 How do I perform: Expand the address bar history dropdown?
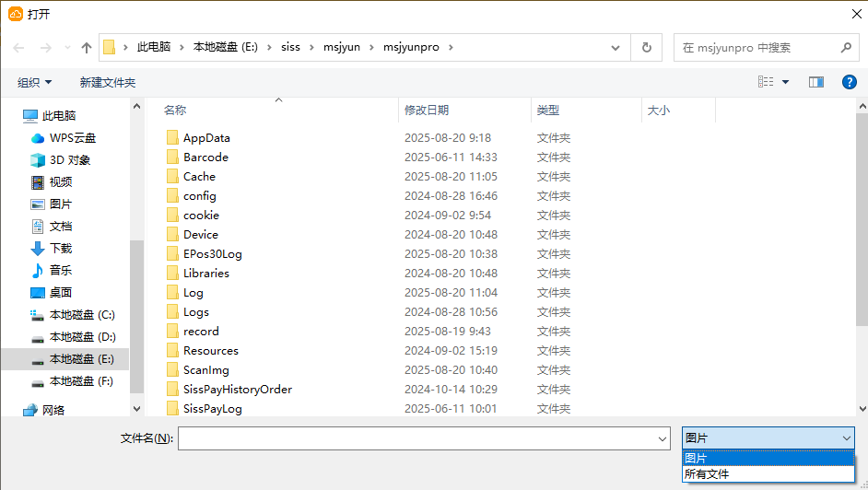(x=615, y=48)
